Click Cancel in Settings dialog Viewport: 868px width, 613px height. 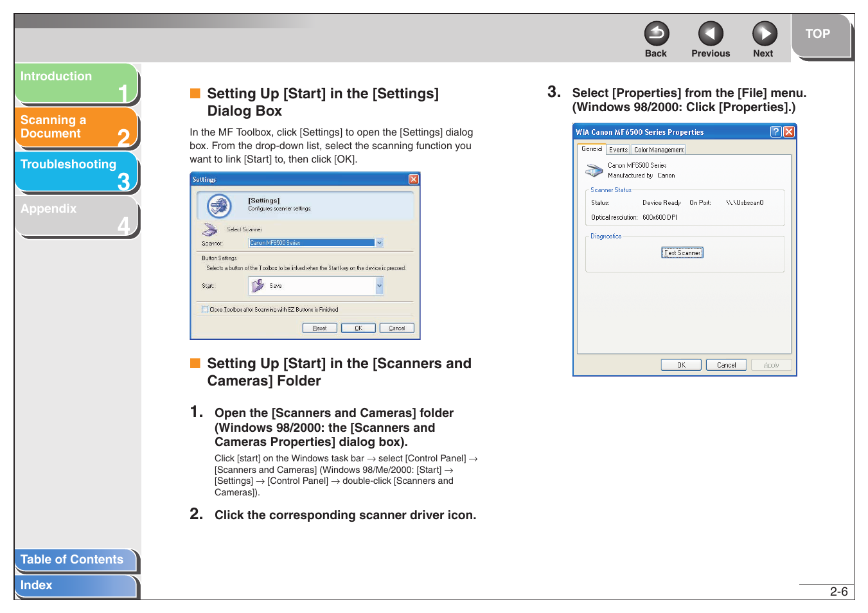tap(397, 328)
